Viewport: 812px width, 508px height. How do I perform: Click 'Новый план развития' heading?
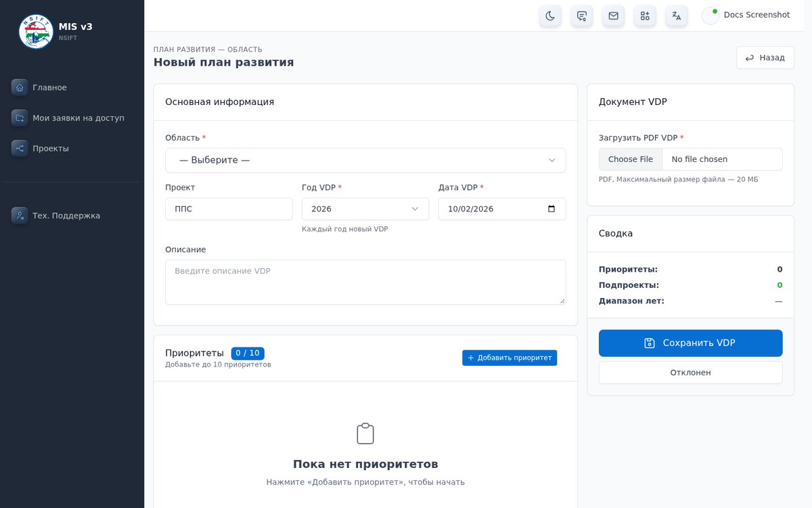point(223,62)
